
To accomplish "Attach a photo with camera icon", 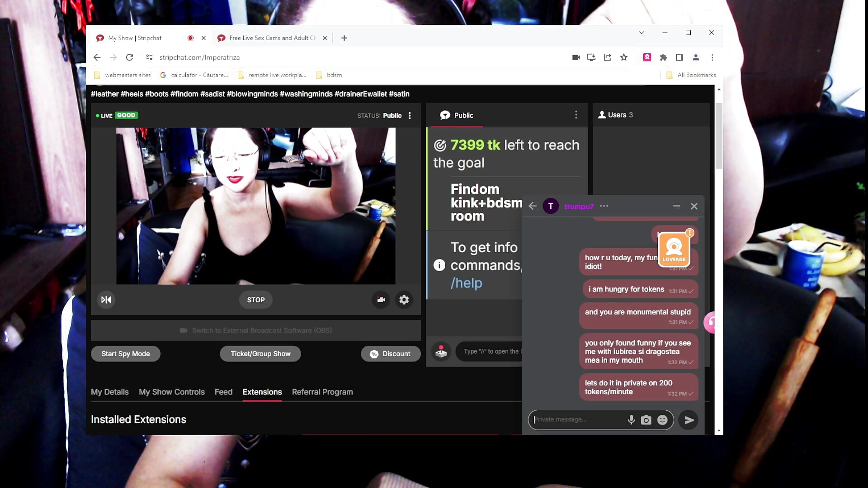I will 646,420.
